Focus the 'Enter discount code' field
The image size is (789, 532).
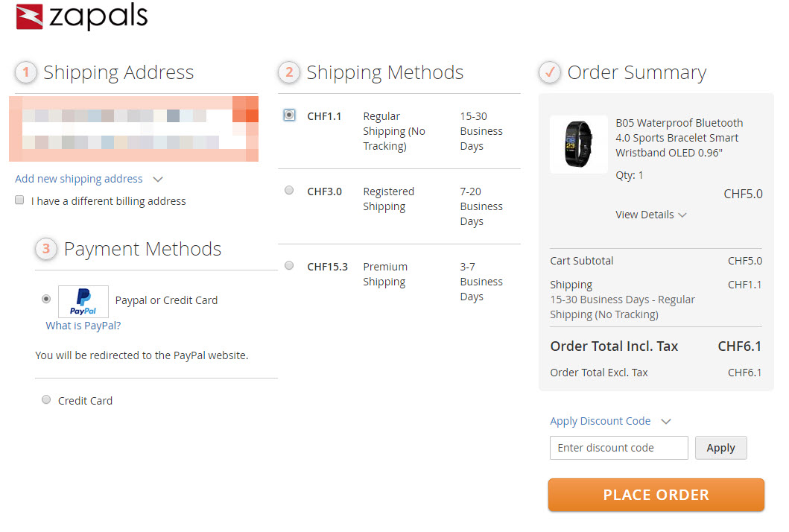(x=618, y=448)
